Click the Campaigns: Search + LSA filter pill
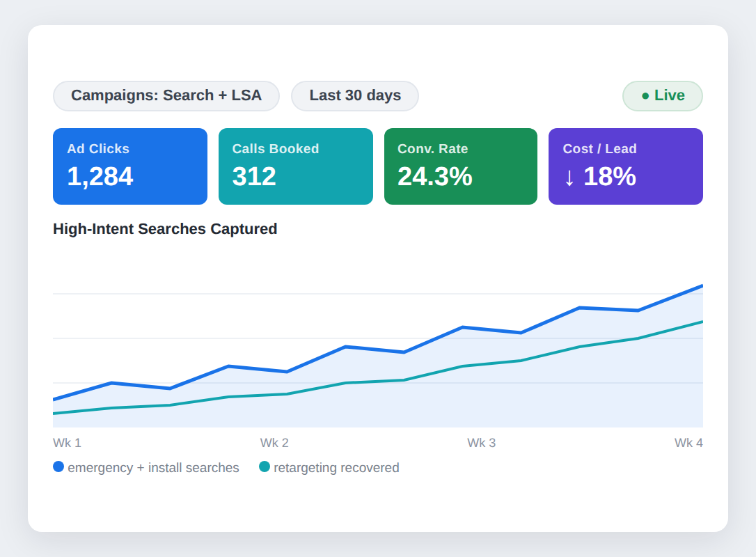 click(x=166, y=95)
